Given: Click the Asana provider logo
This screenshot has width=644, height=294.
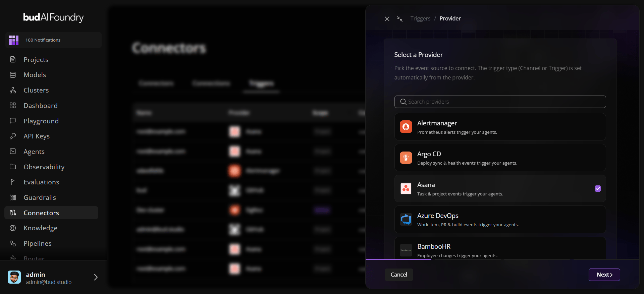Looking at the screenshot, I should (x=406, y=188).
